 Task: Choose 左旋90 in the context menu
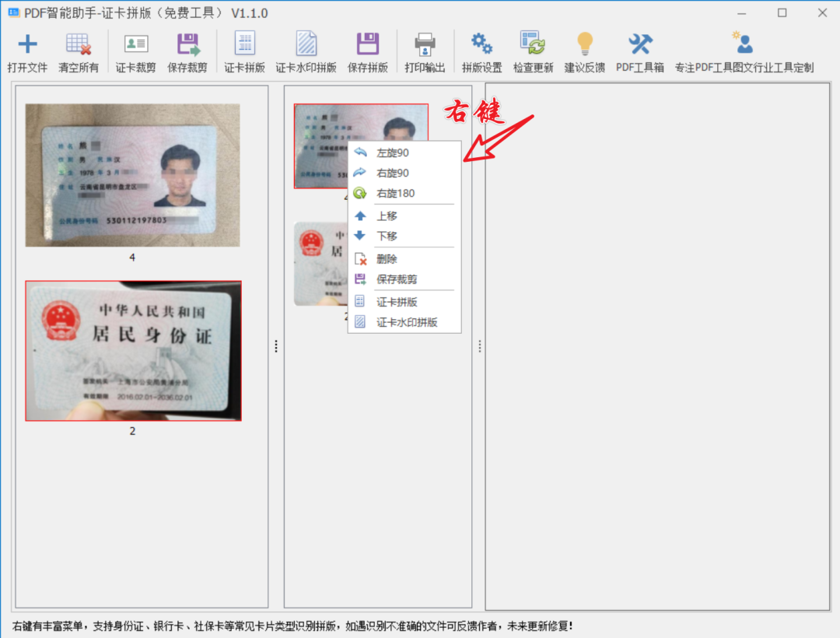click(x=393, y=153)
